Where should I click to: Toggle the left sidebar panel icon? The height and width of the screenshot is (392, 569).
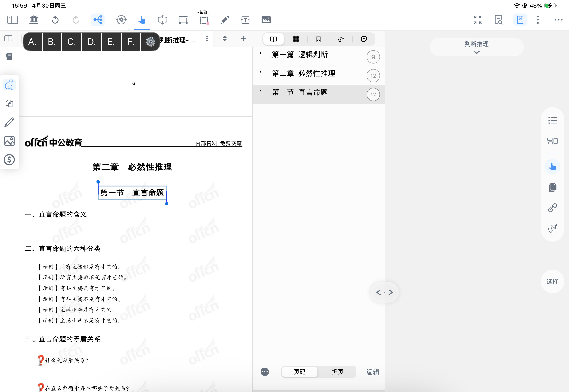coord(12,20)
